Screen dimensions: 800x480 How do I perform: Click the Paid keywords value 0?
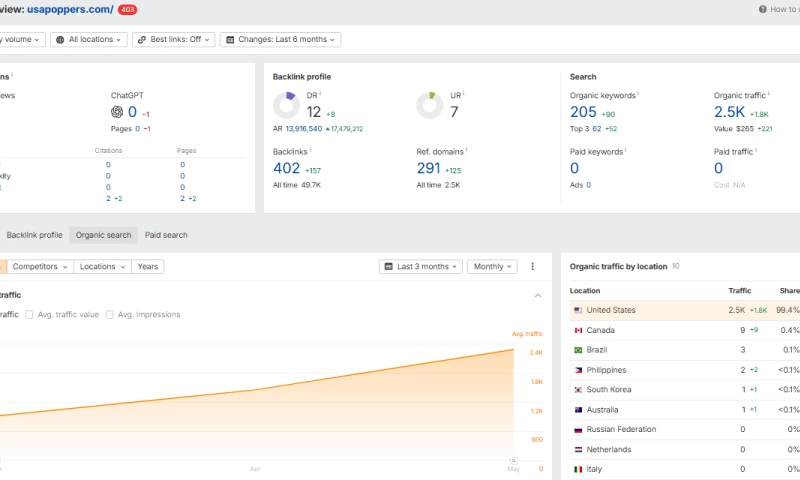pos(574,168)
